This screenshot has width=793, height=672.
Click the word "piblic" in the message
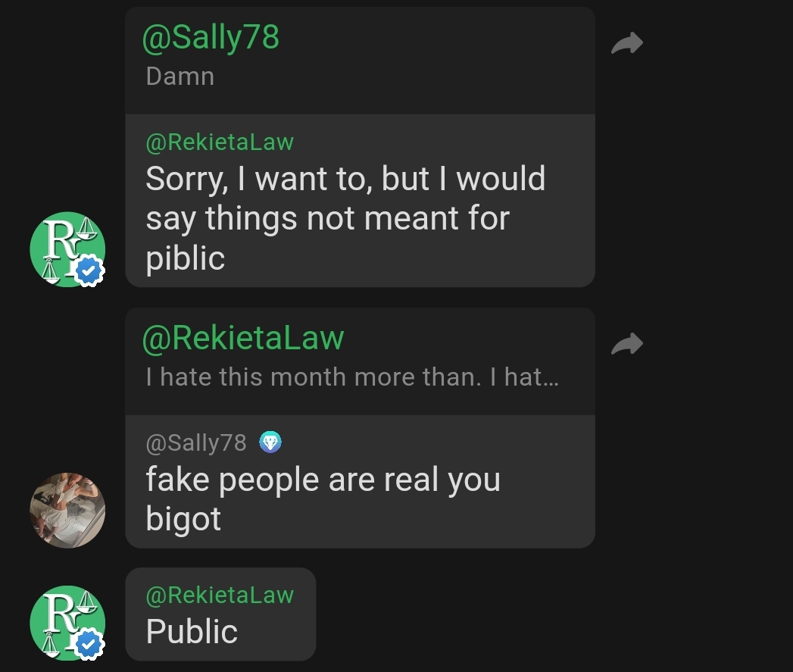[x=185, y=260]
